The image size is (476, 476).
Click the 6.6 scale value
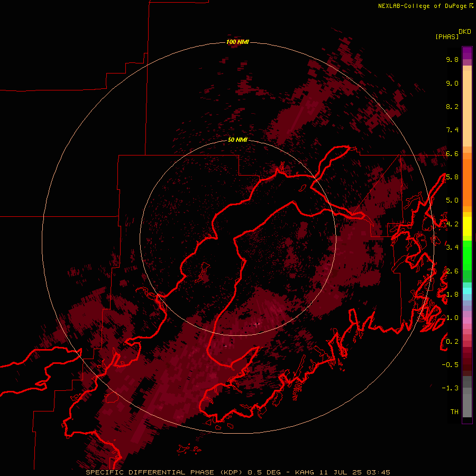click(452, 153)
